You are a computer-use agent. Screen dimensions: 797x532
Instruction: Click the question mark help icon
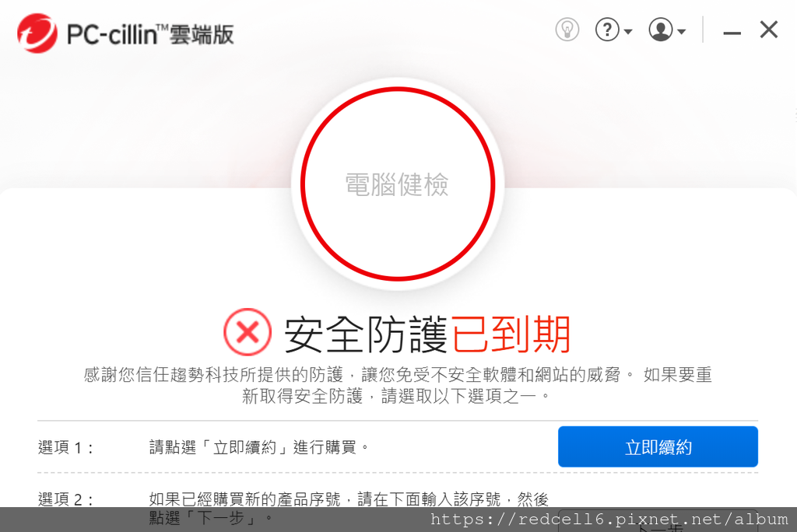click(x=607, y=30)
